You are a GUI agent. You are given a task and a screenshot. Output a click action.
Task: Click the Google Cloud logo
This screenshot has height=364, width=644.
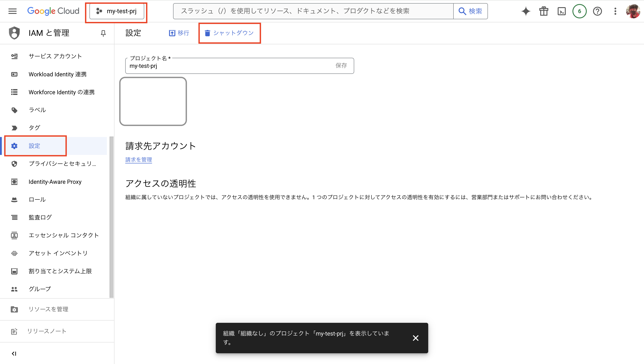[x=53, y=11]
